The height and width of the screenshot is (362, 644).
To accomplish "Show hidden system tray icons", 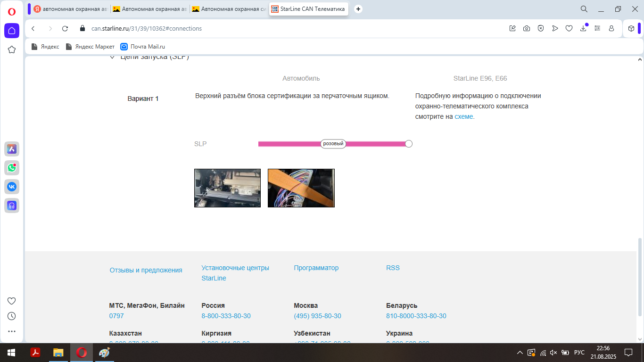I will [520, 353].
